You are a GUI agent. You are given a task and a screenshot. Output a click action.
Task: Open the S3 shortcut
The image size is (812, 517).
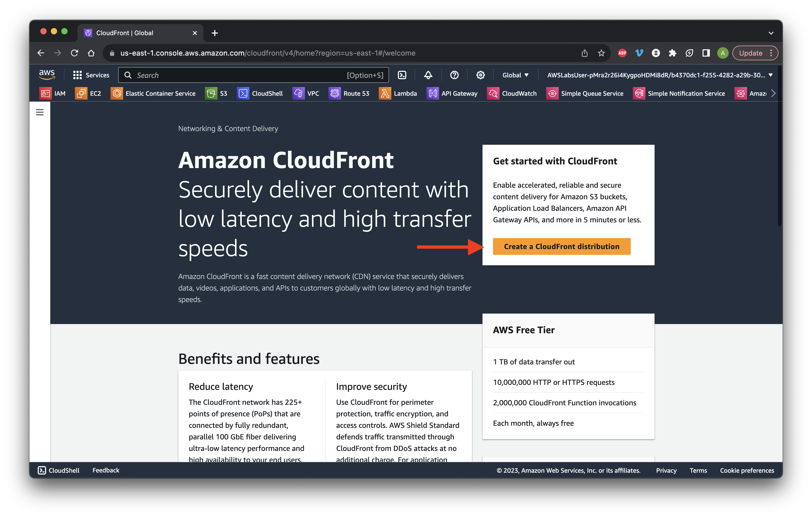pos(216,94)
